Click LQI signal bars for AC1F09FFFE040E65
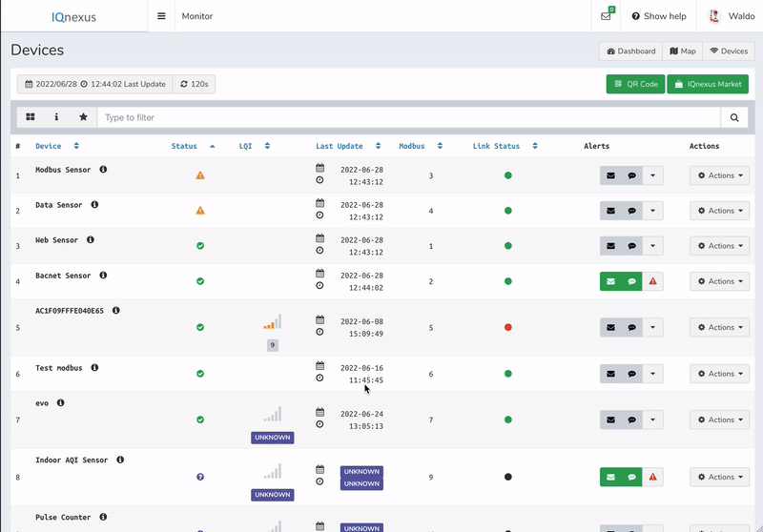The height and width of the screenshot is (532, 763). click(x=273, y=322)
